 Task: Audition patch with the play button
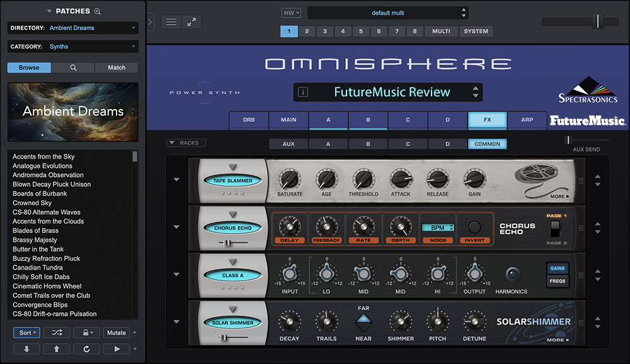(x=117, y=349)
